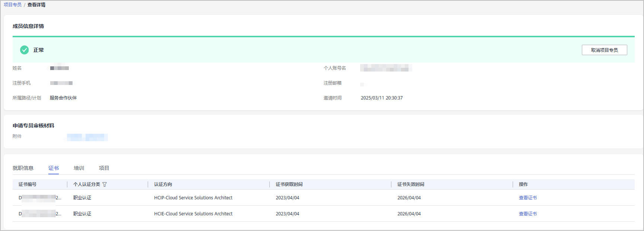Click the certificate number in HCIE row

click(40, 214)
